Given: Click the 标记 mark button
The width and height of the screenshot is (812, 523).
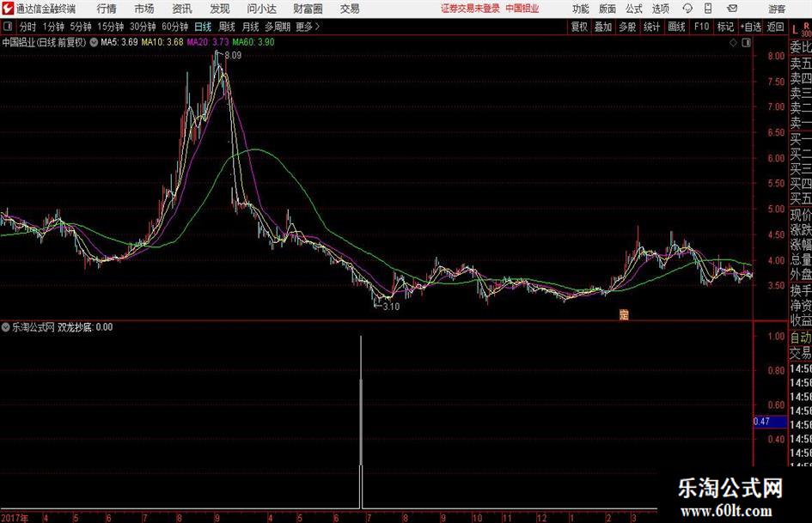Looking at the screenshot, I should tap(725, 27).
